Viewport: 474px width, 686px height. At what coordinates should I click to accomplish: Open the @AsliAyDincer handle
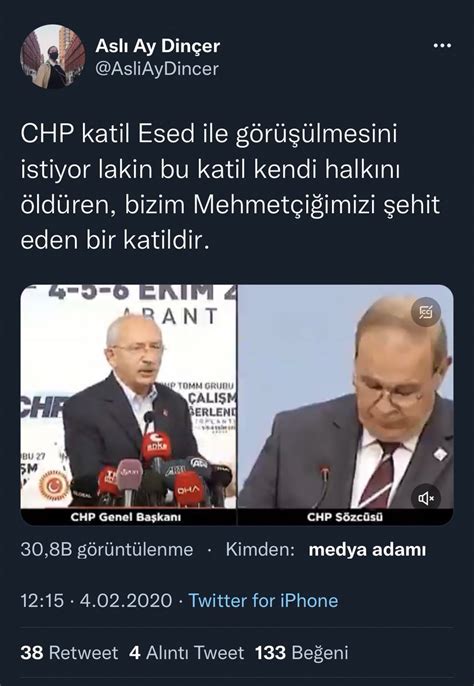(x=157, y=69)
